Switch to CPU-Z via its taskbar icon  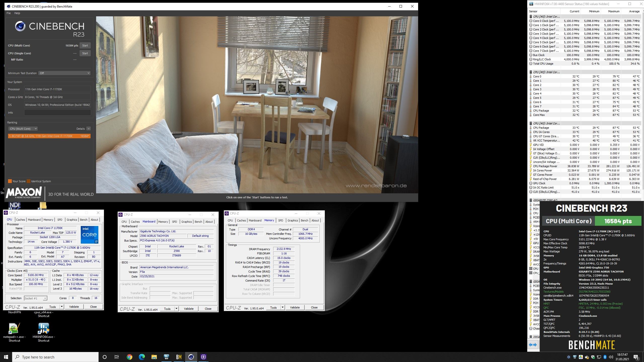point(203,357)
